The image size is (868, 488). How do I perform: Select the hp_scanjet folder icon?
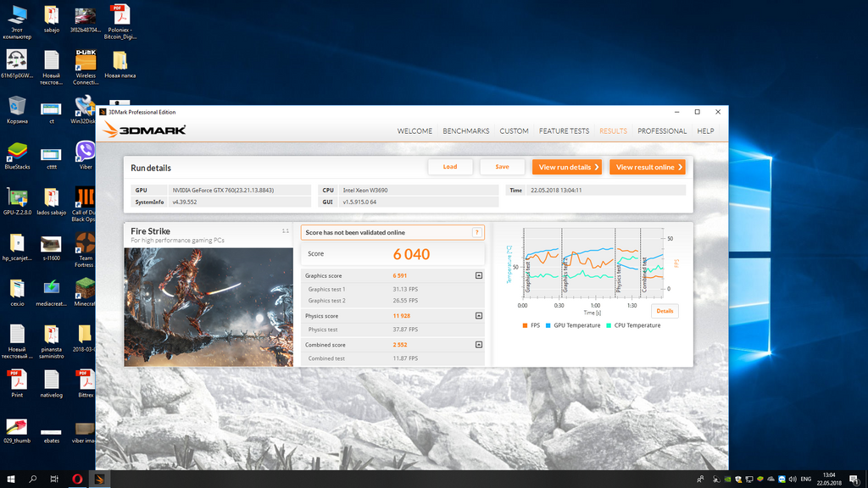pyautogui.click(x=17, y=247)
